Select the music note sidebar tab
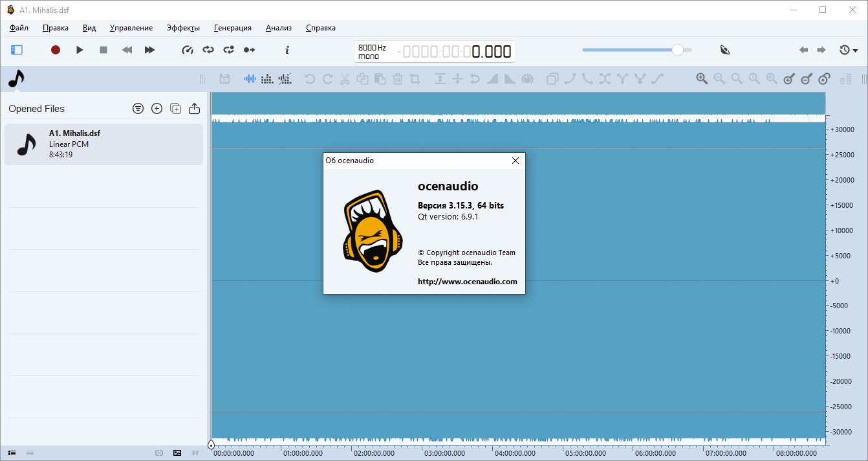The image size is (868, 461). pyautogui.click(x=16, y=79)
